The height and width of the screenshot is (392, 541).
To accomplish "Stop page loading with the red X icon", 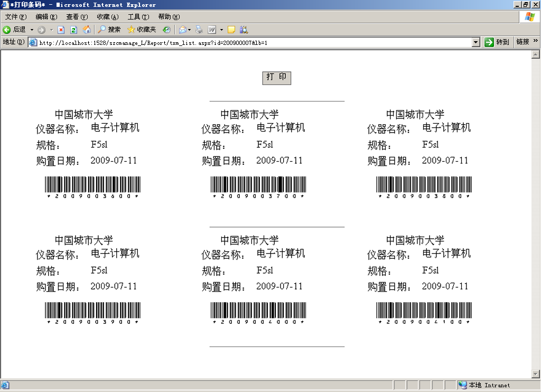I will pyautogui.click(x=61, y=30).
